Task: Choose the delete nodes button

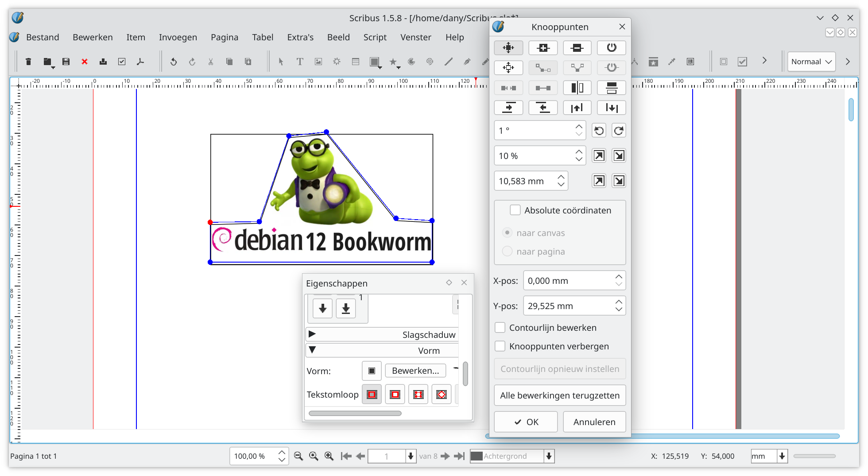Action: [x=577, y=48]
